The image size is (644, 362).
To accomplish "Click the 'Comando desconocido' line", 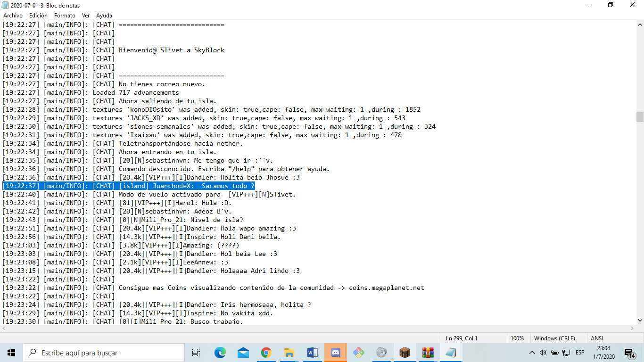I will point(166,169).
